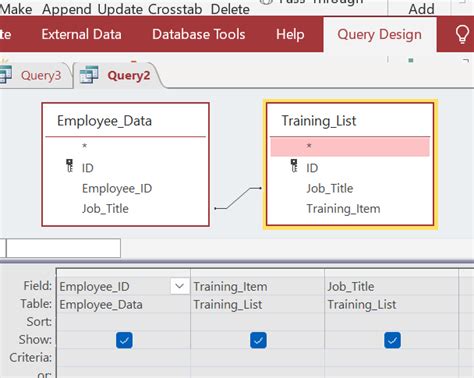The image size is (474, 378).
Task: Choose the Append query type button
Action: click(x=67, y=9)
